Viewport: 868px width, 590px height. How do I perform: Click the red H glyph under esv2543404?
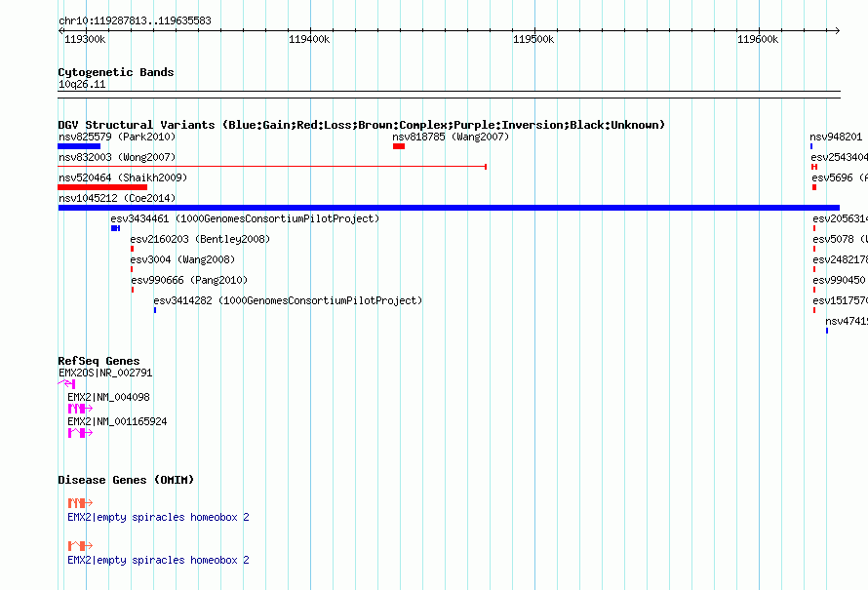(814, 167)
